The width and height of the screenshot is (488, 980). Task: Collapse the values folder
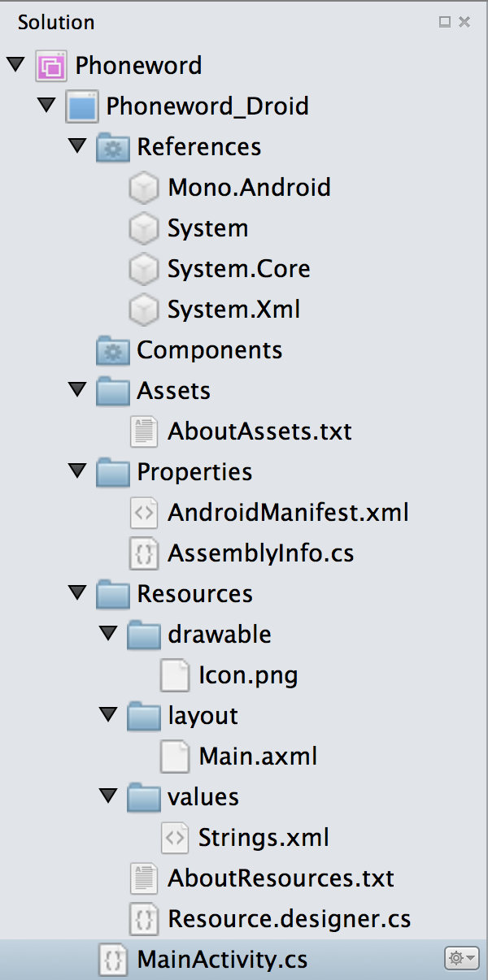tap(108, 796)
